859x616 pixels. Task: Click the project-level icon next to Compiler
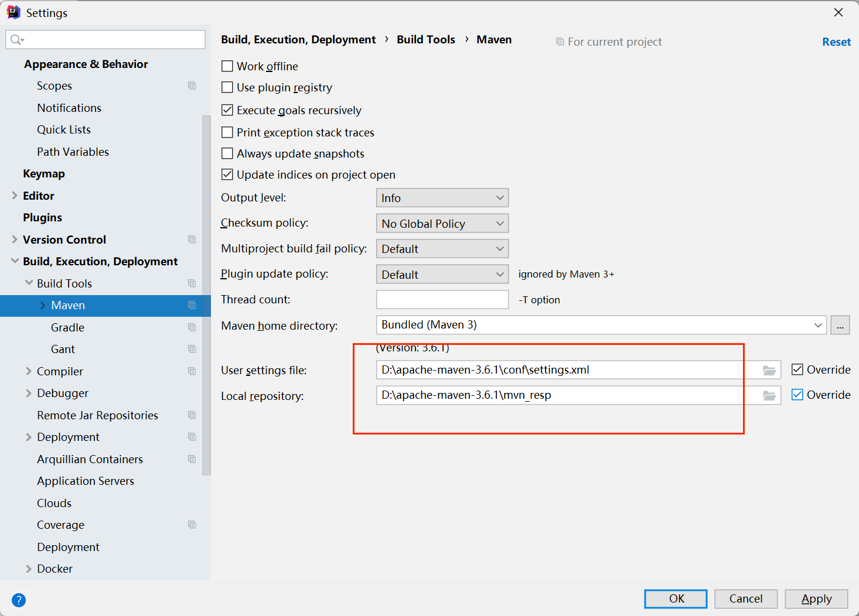coord(192,371)
